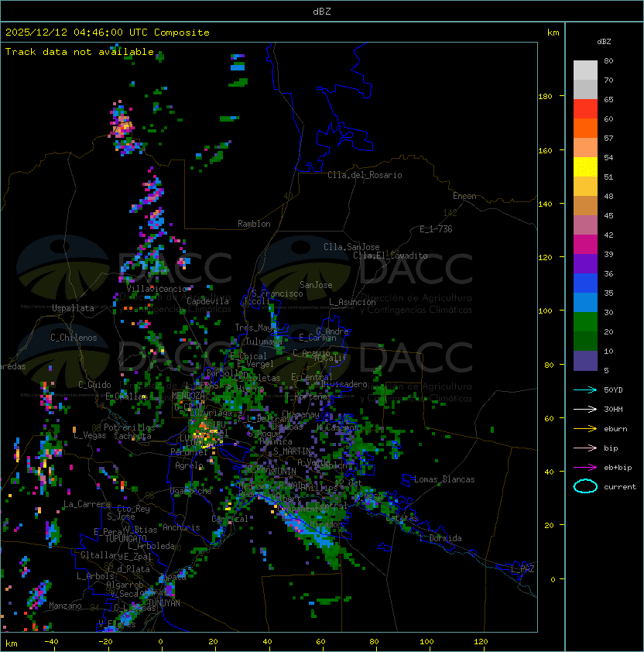Click the 'dBZ' title at top center

[x=322, y=11]
